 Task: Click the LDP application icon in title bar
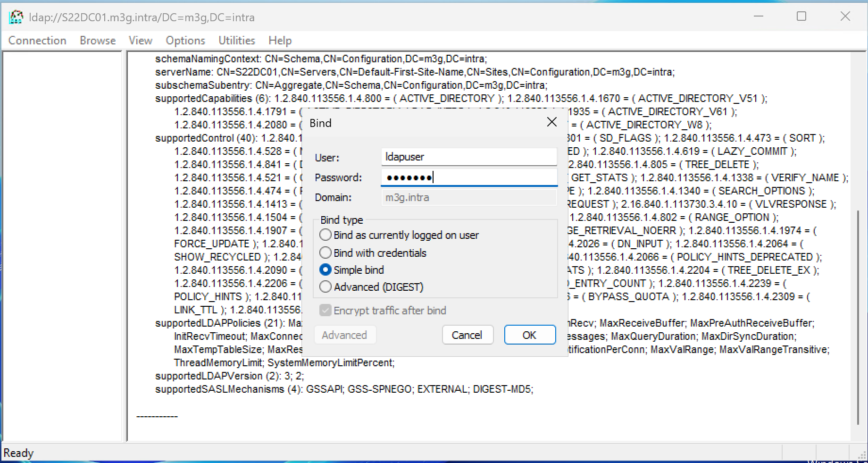tap(16, 17)
